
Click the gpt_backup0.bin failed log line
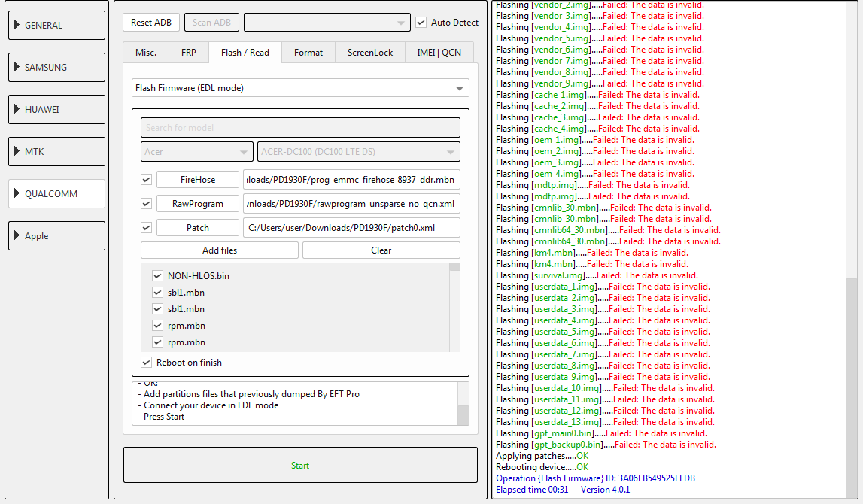click(x=606, y=445)
